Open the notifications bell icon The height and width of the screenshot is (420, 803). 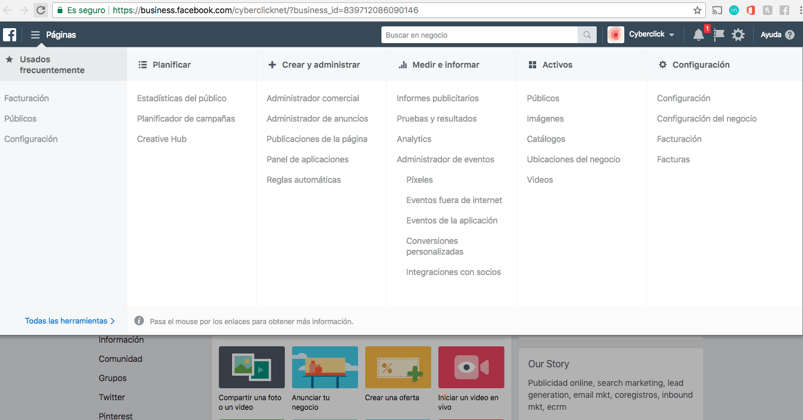[x=698, y=35]
